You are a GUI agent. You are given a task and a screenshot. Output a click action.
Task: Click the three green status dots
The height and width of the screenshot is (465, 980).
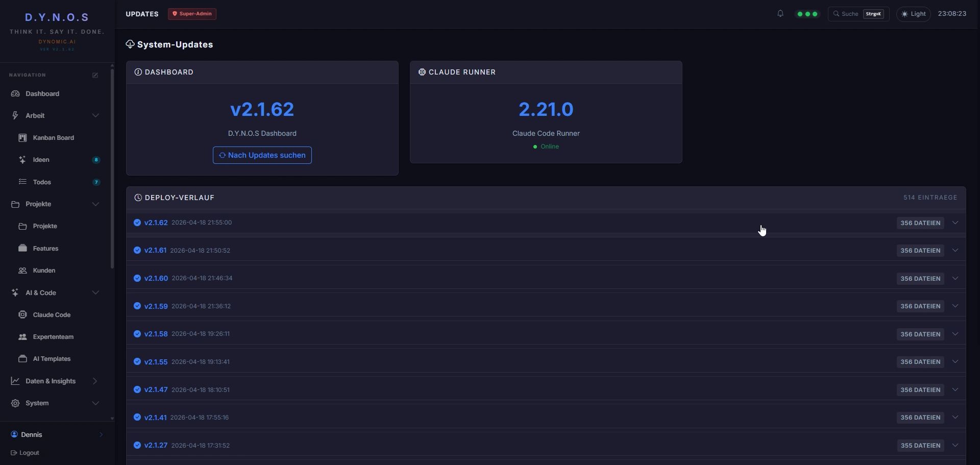click(x=807, y=14)
